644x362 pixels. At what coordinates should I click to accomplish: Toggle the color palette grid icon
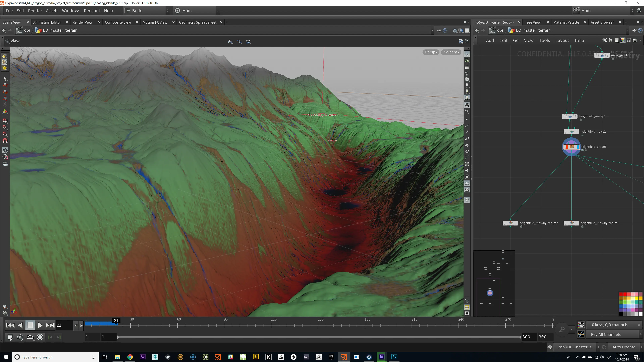tap(623, 40)
